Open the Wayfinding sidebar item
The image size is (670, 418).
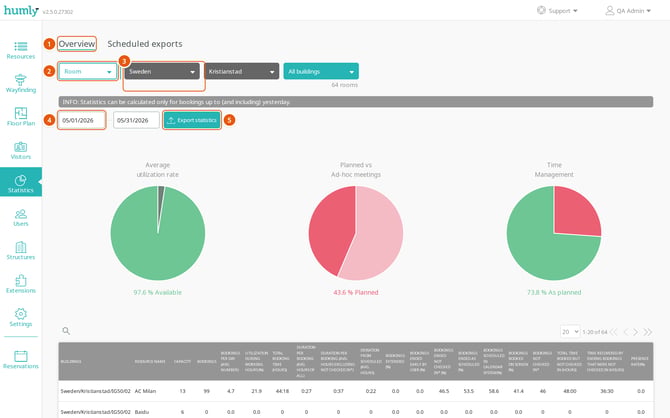point(21,84)
